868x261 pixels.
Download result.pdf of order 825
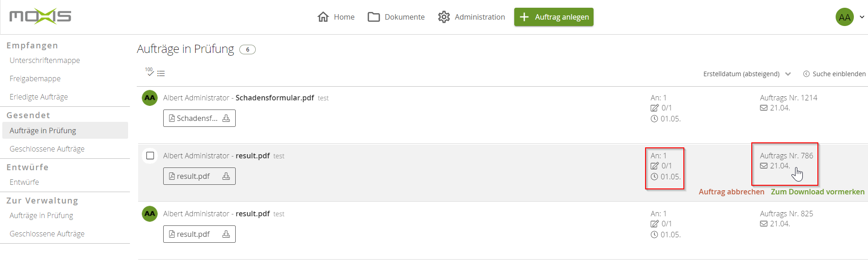click(226, 234)
